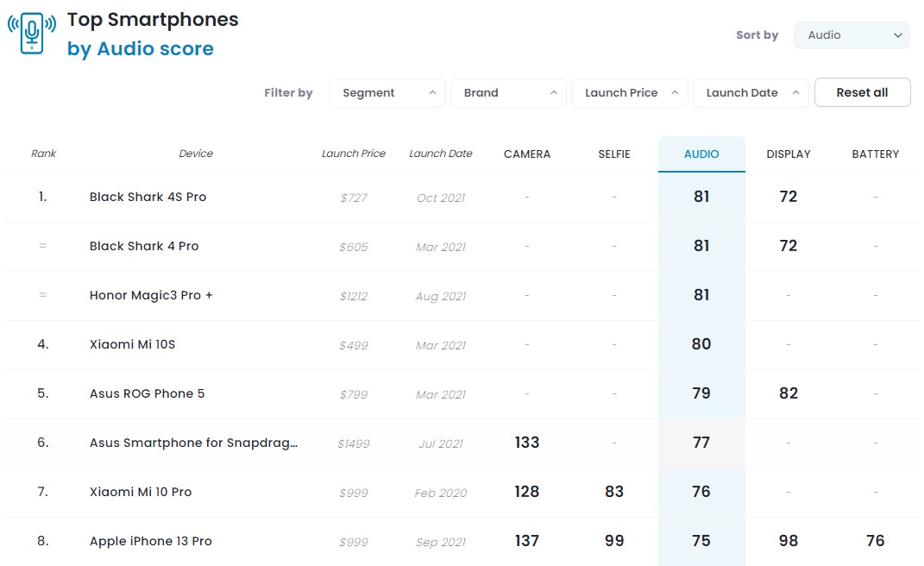Open the Asus ROG Phone 5 entry
This screenshot has width=924, height=566.
[148, 393]
